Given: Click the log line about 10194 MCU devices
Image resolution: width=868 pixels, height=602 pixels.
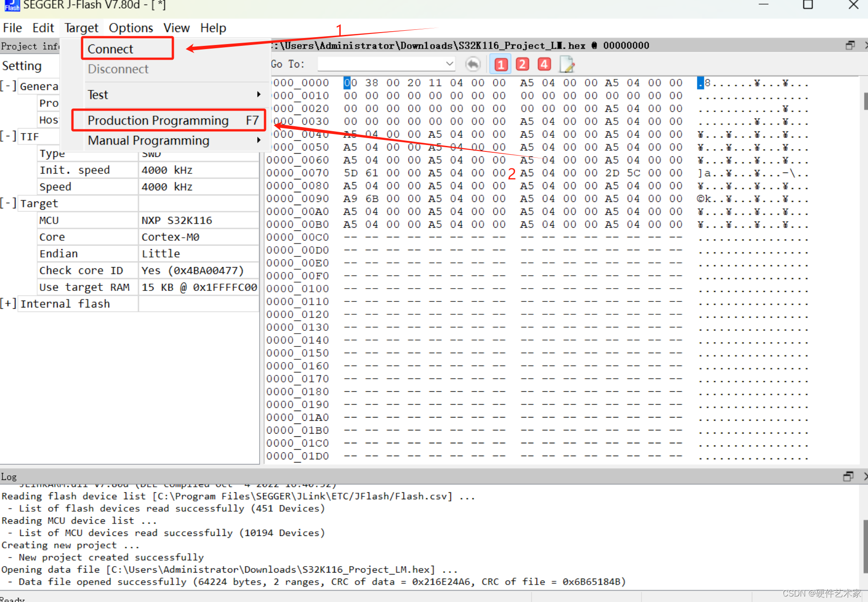Looking at the screenshot, I should (x=167, y=533).
